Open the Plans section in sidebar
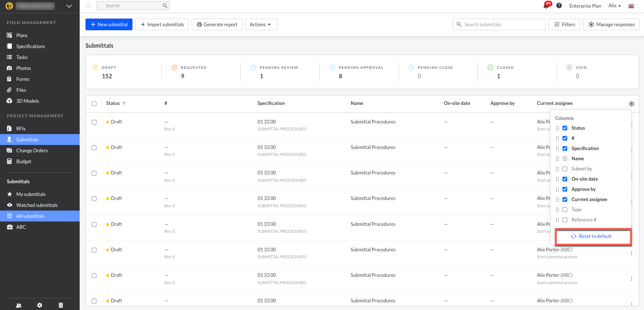This screenshot has width=644, height=310. point(40,35)
